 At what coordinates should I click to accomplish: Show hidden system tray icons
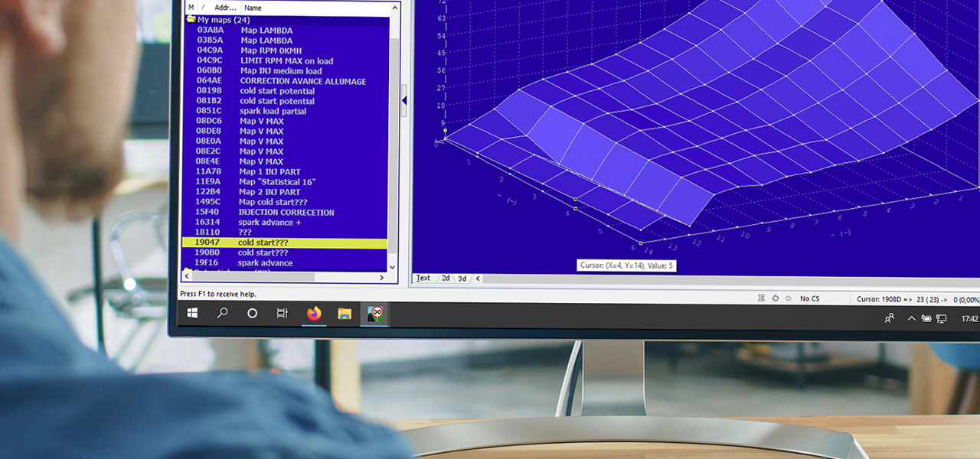(x=911, y=318)
